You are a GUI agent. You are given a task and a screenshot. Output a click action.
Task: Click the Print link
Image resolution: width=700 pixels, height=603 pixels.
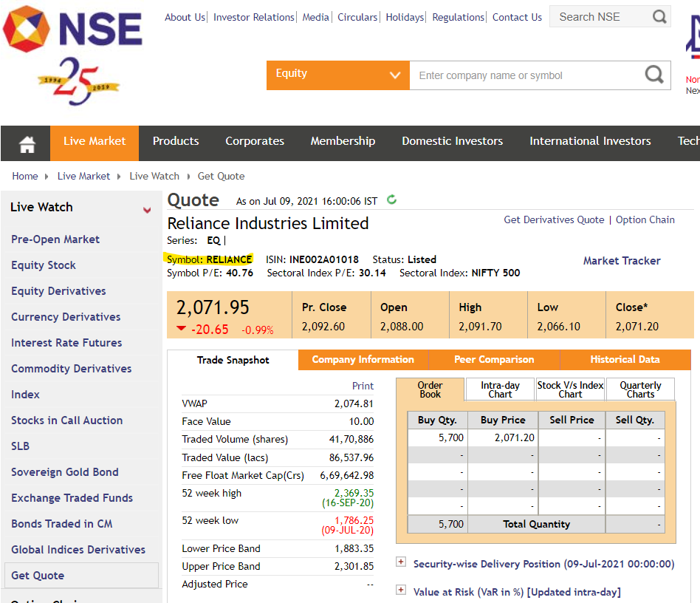tap(363, 386)
